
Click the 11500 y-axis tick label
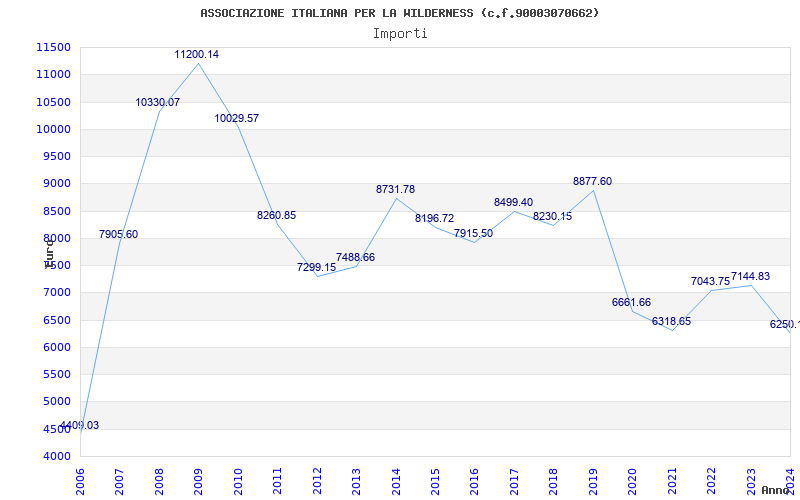pos(54,47)
